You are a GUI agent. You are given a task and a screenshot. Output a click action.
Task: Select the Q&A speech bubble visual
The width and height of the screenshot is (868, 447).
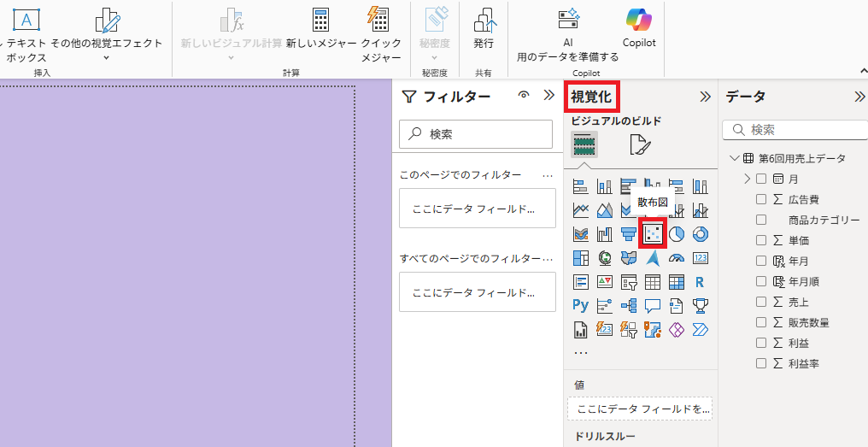(653, 306)
